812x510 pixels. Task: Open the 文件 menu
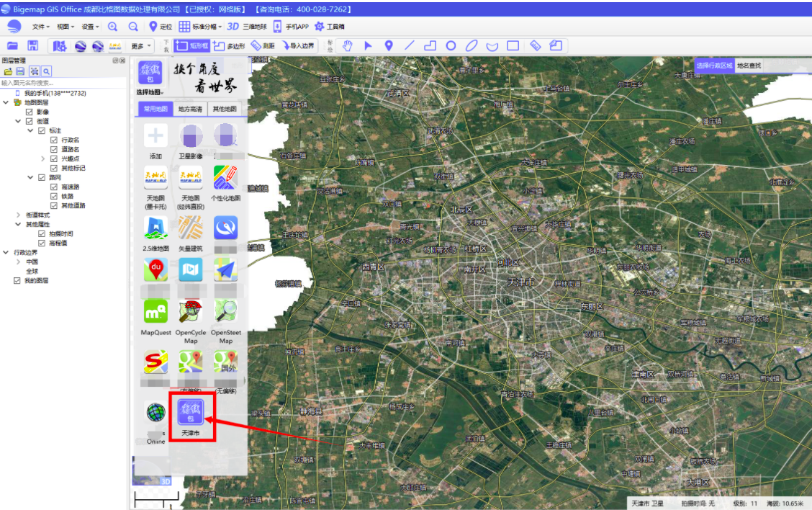point(40,27)
